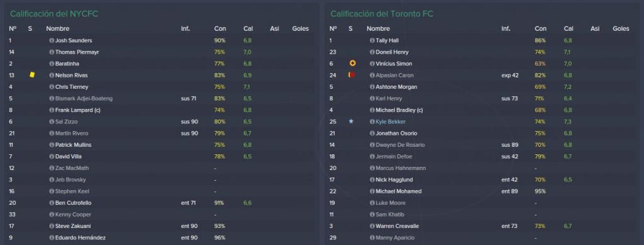The image size is (644, 245).
Task: Click the red card icon for Alpaslan Caron
Action: pyautogui.click(x=352, y=75)
